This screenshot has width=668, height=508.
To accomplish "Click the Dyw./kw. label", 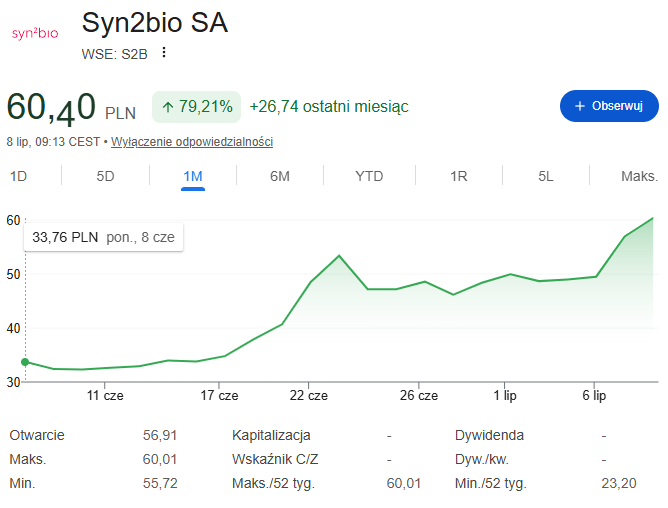I will point(481,459).
